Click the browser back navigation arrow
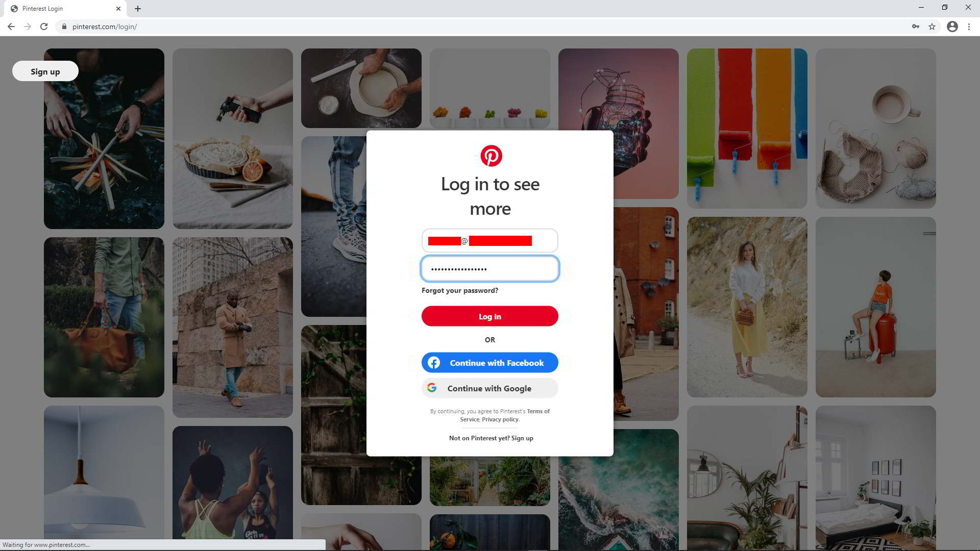Screen dimensions: 980x551 [12, 26]
